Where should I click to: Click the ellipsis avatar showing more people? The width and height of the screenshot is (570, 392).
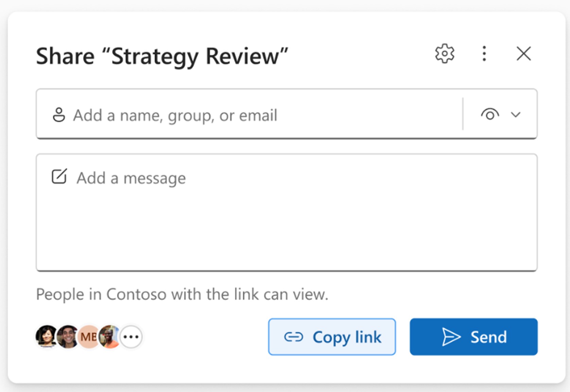click(x=131, y=337)
